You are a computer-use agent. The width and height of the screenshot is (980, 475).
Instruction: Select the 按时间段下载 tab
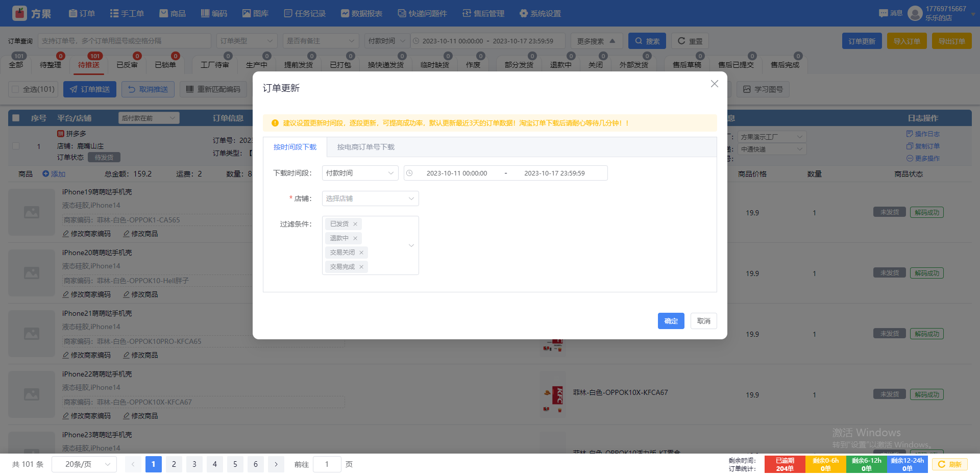pos(295,147)
